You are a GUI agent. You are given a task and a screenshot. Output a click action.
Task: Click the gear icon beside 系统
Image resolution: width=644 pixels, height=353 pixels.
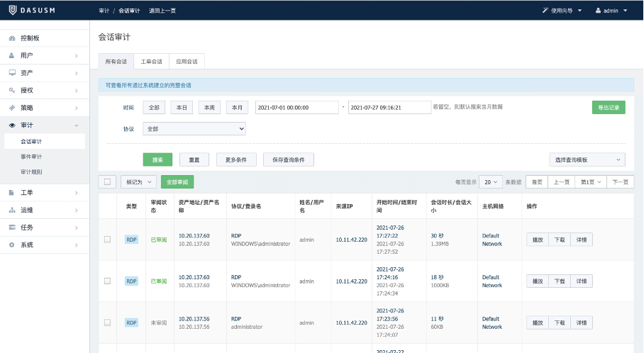point(12,245)
